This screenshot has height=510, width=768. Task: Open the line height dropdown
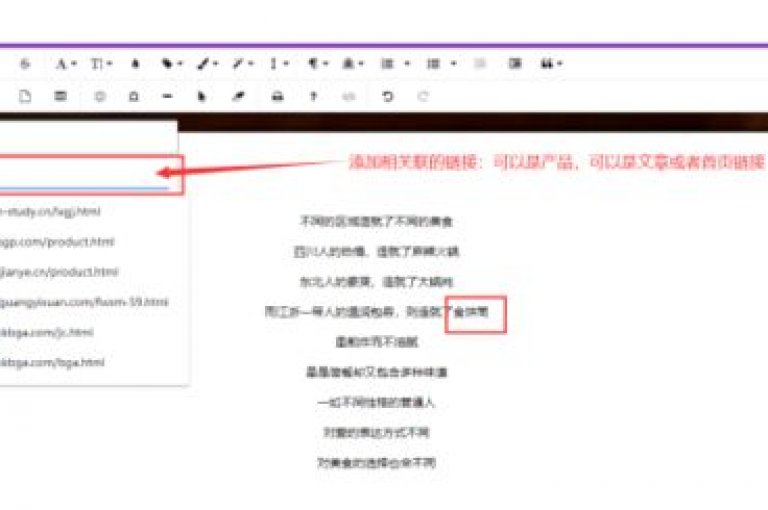(x=280, y=64)
